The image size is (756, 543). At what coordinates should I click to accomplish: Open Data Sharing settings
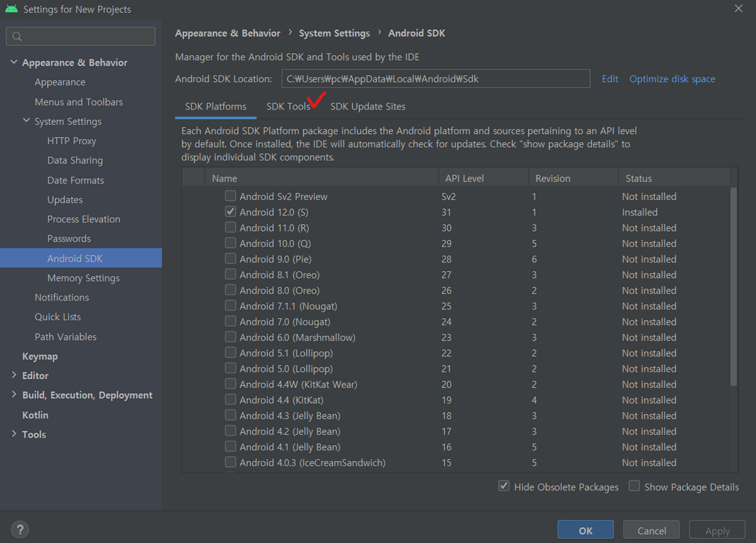[x=75, y=160]
